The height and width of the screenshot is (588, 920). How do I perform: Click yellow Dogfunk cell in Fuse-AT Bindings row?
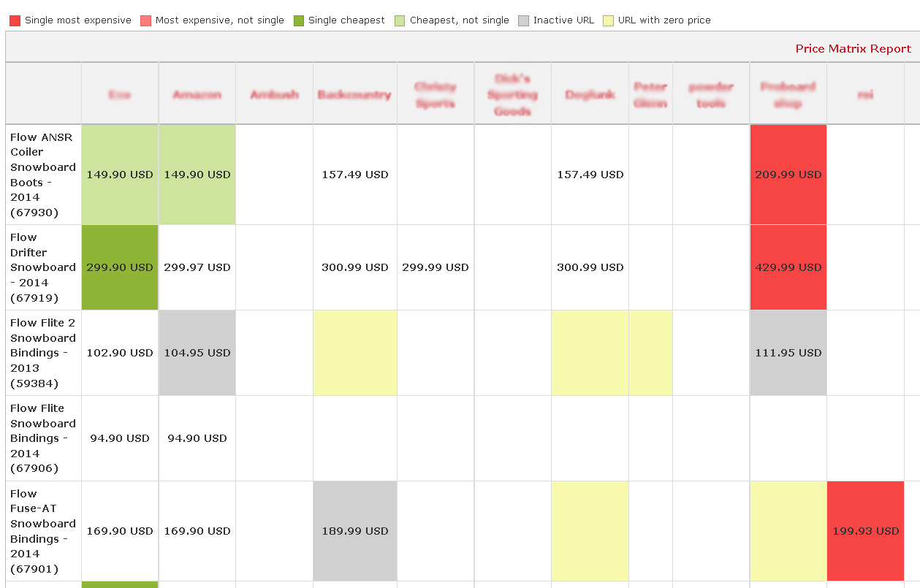coord(590,531)
